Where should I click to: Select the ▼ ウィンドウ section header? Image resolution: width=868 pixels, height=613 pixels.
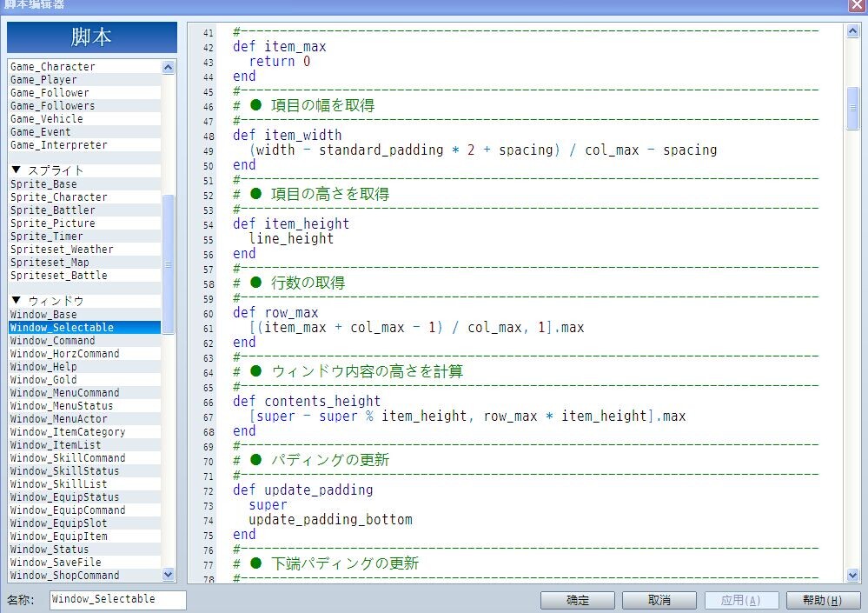(85, 301)
